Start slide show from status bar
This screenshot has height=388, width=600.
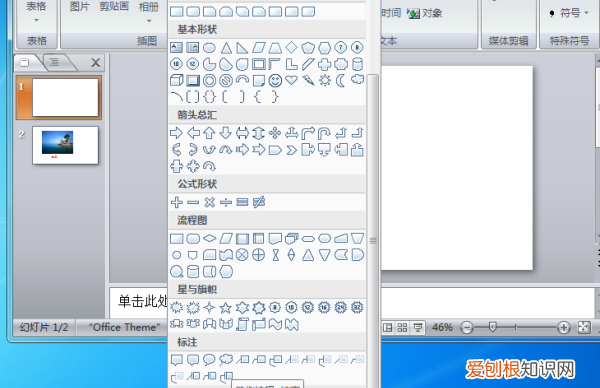pyautogui.click(x=418, y=328)
